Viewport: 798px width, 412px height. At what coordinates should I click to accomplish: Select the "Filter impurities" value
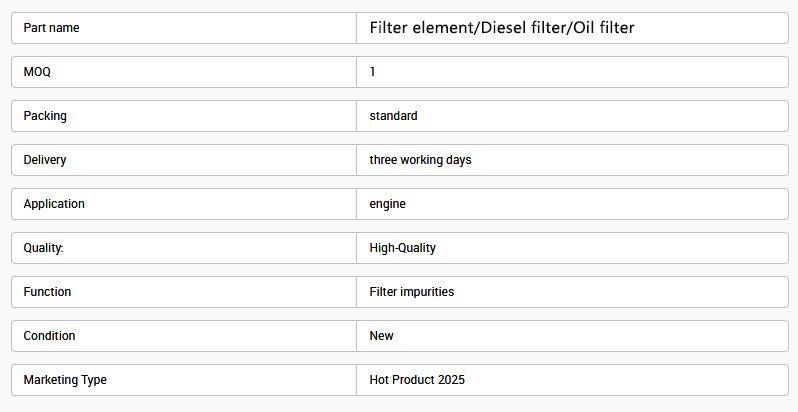coord(411,292)
